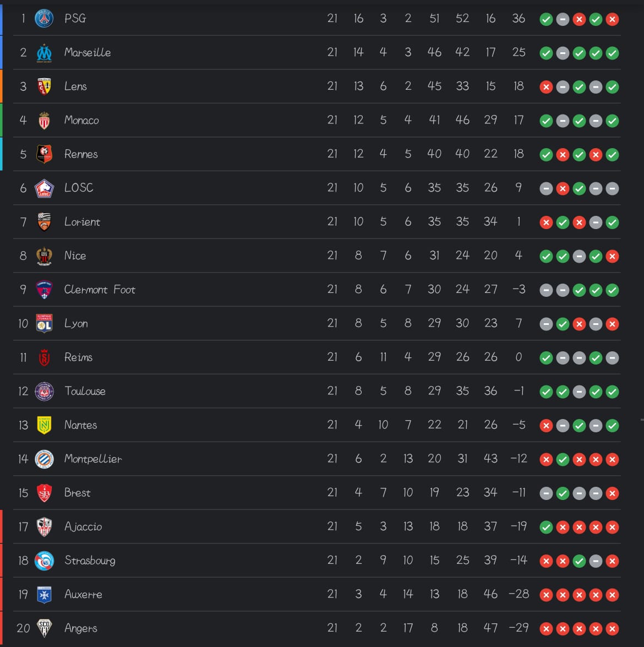Open the Montpellier club badge
The width and height of the screenshot is (644, 647).
44,459
